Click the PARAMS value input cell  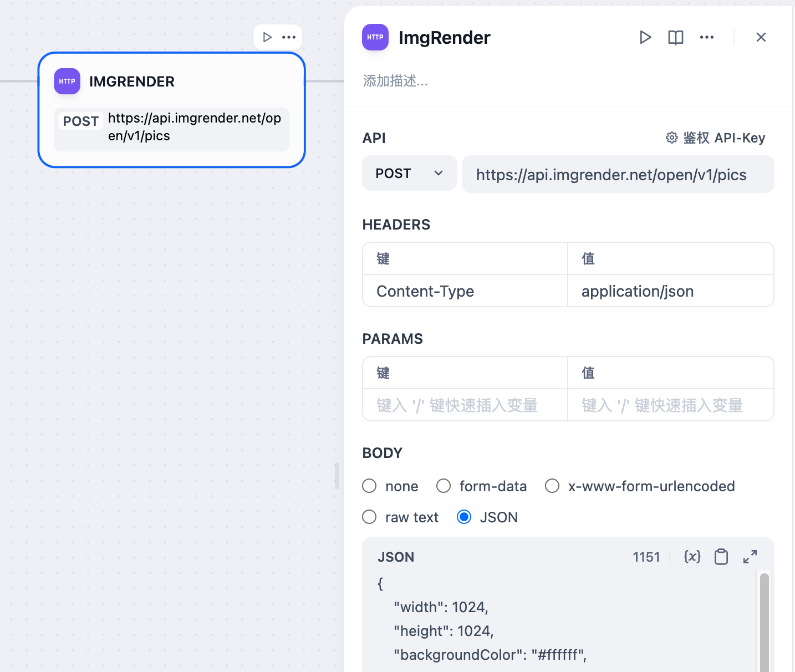671,405
